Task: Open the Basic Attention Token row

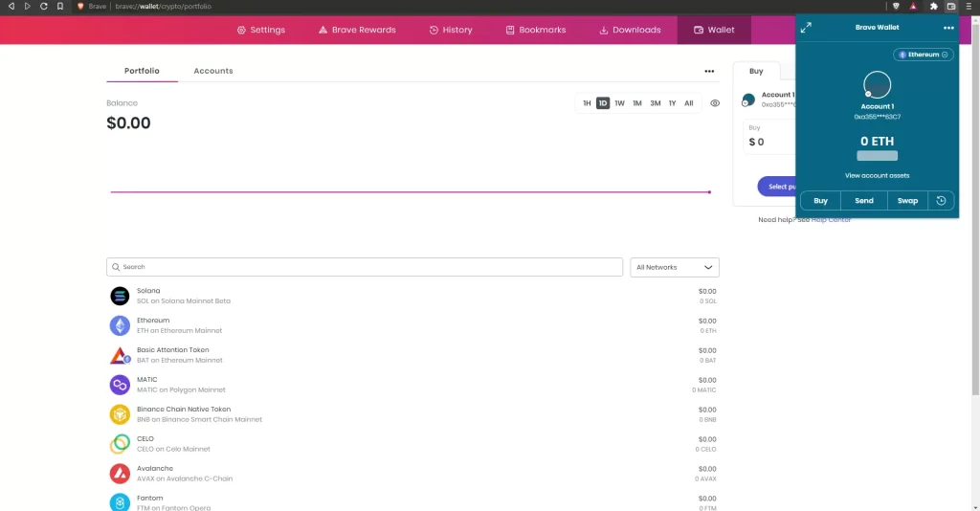Action: coord(413,355)
